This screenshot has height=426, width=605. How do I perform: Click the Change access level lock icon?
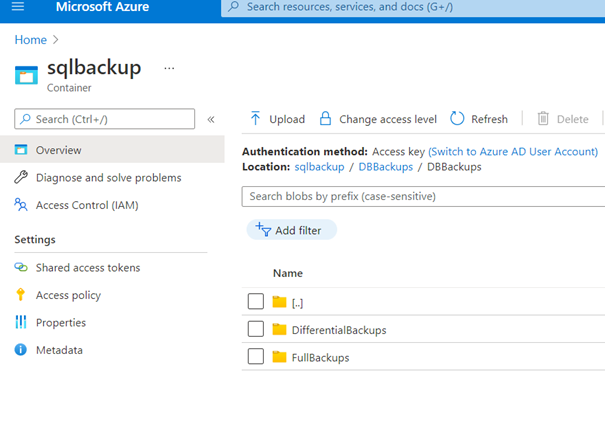[325, 118]
